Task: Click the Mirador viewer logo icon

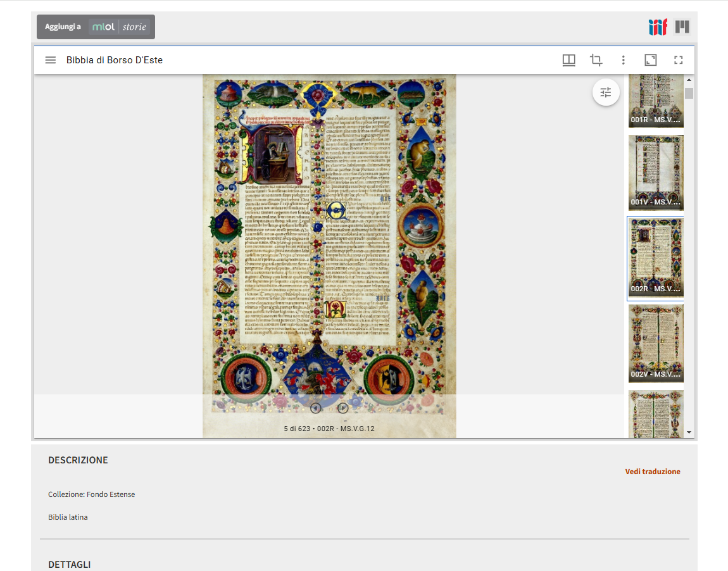Action: pyautogui.click(x=682, y=27)
